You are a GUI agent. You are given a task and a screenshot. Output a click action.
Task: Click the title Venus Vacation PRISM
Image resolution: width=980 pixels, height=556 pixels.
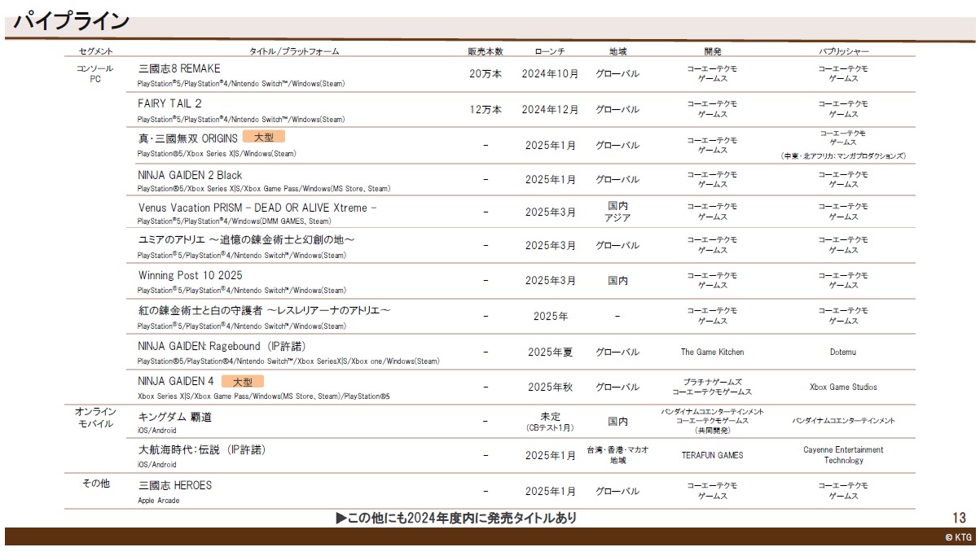click(257, 208)
